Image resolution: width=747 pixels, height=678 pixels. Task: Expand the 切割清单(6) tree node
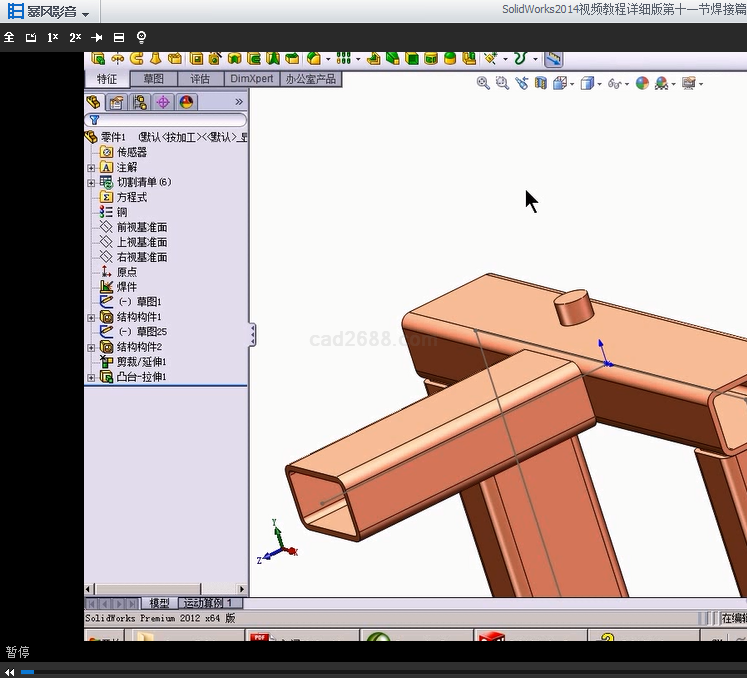pyautogui.click(x=92, y=182)
